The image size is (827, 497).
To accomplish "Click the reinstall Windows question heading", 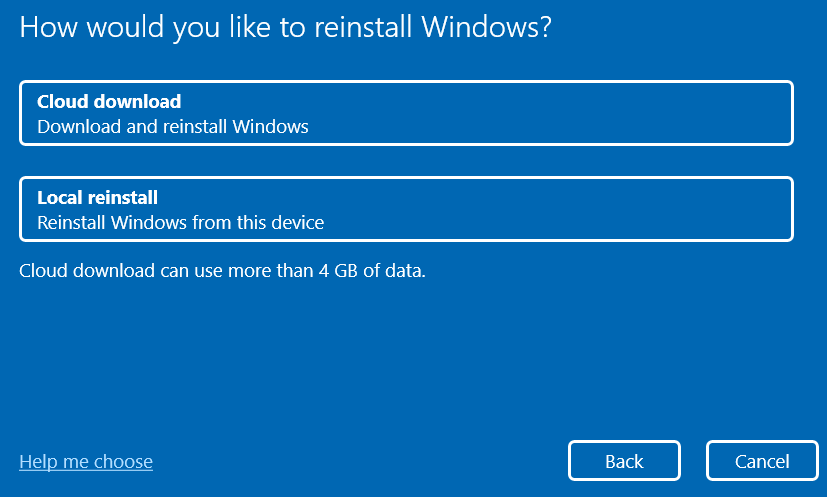I will pyautogui.click(x=286, y=28).
